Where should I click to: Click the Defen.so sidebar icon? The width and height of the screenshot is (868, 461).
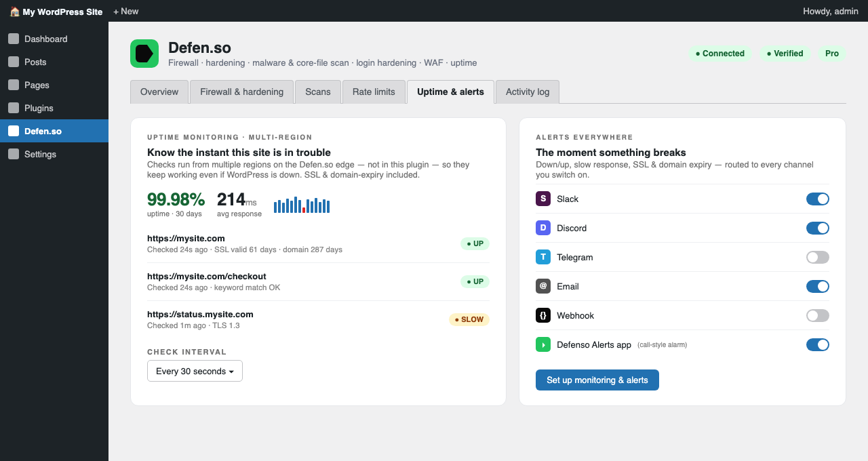(x=14, y=131)
